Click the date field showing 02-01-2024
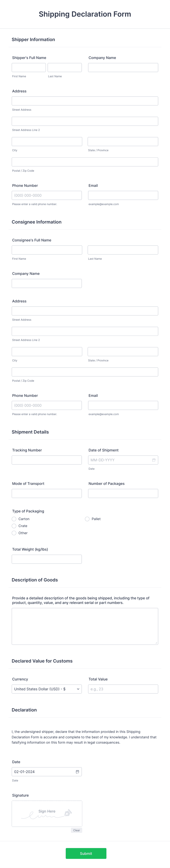The image size is (170, 868). tap(40, 772)
